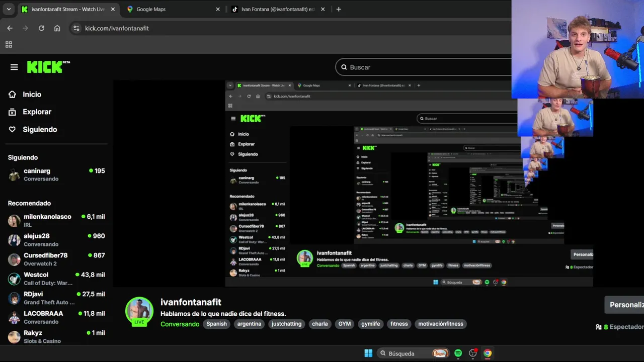Click Rakyz avatar icon
This screenshot has height=362, width=644.
pyautogui.click(x=14, y=337)
